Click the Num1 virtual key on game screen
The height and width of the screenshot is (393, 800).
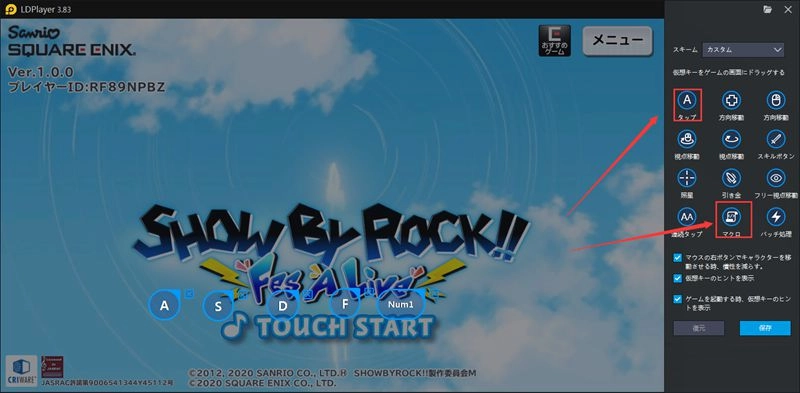401,305
